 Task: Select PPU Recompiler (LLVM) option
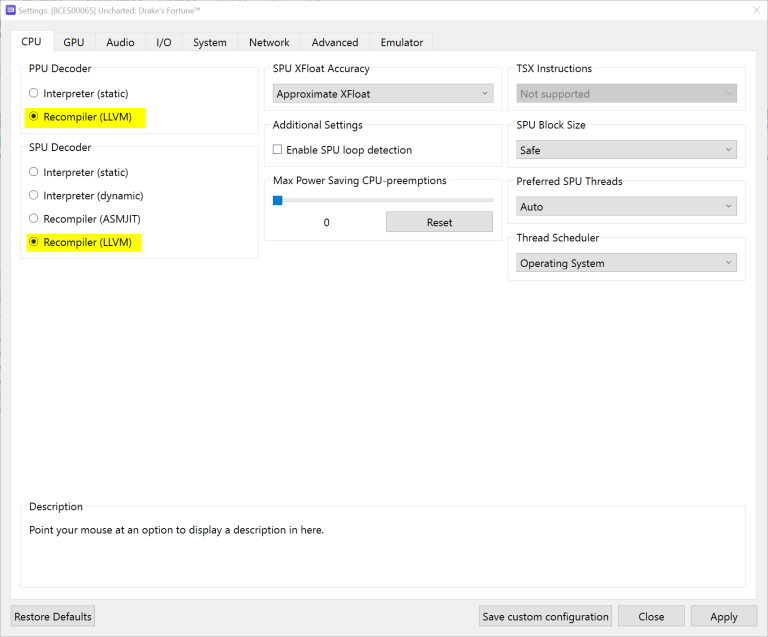tap(34, 117)
